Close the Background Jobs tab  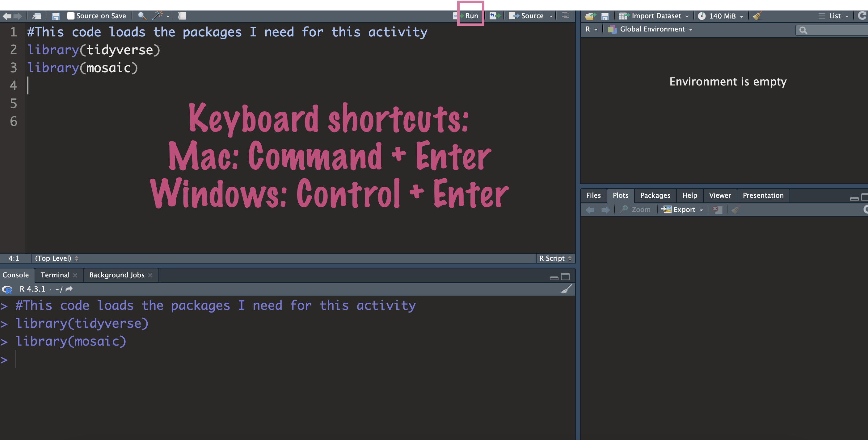click(x=150, y=275)
